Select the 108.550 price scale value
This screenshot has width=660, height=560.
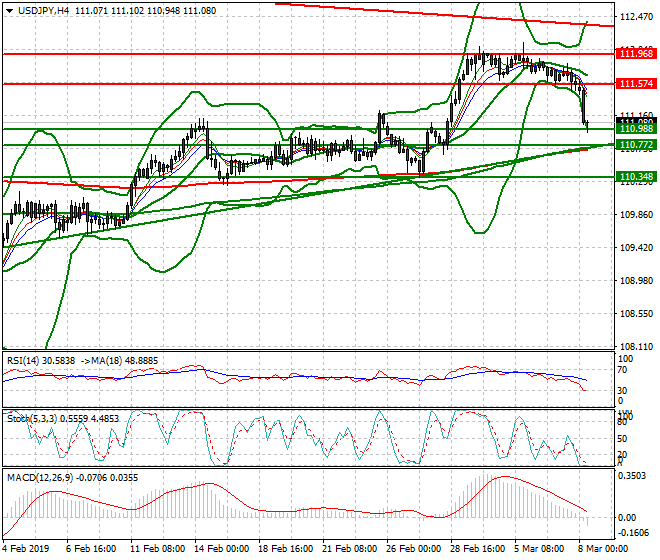(x=637, y=314)
